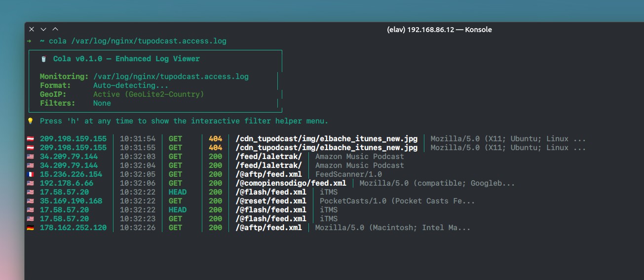The height and width of the screenshot is (280, 644).
Task: Click the Macintosh Mozilla/5.0 user agent
Action: [x=393, y=228]
